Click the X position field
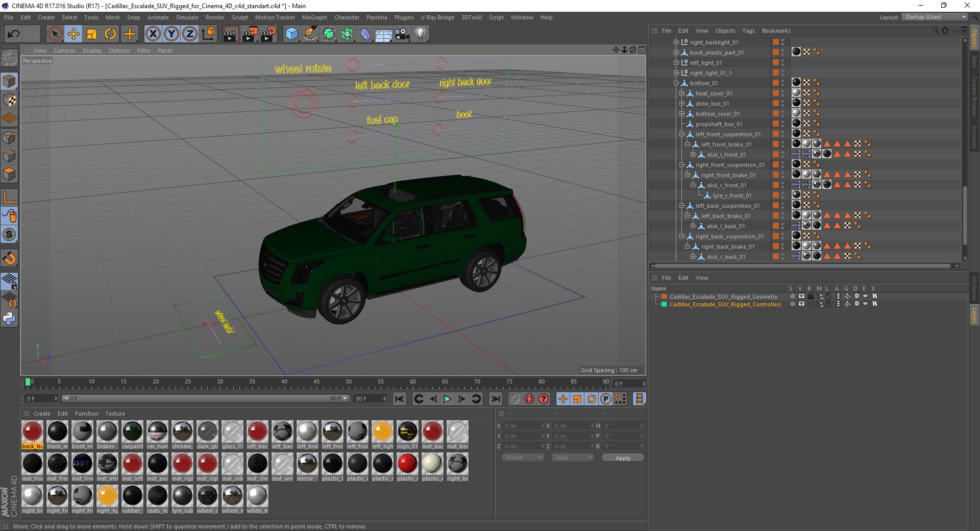The image size is (980, 531). (x=524, y=426)
